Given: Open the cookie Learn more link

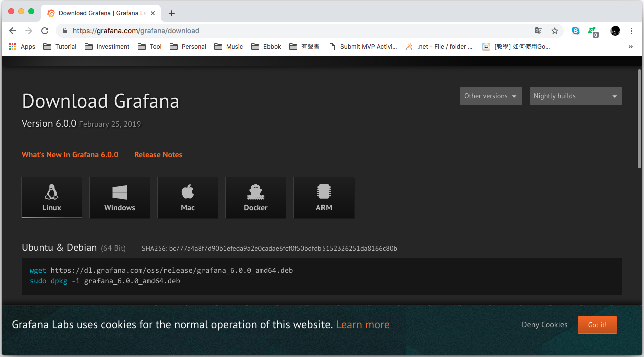Looking at the screenshot, I should click(x=363, y=325).
